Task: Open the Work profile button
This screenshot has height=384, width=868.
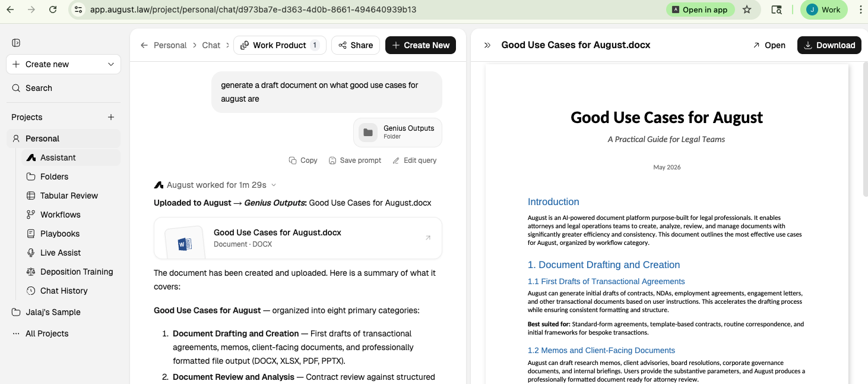Action: (823, 10)
